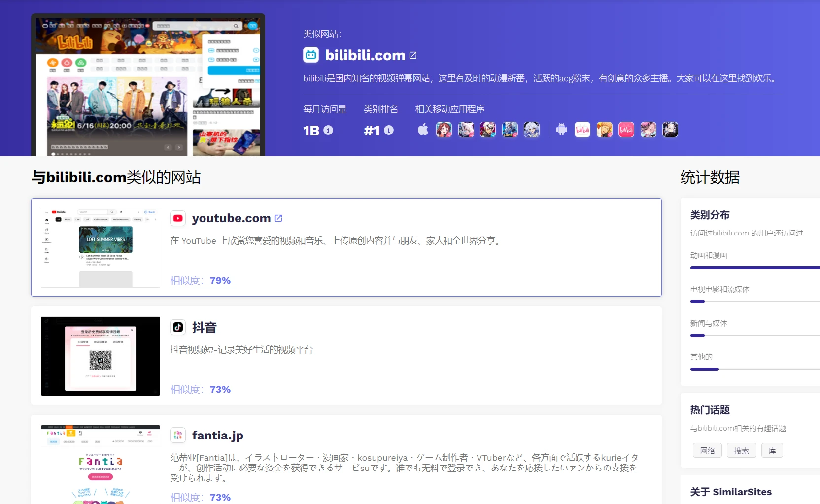Click the Douyin QR login thumbnail

tap(101, 356)
